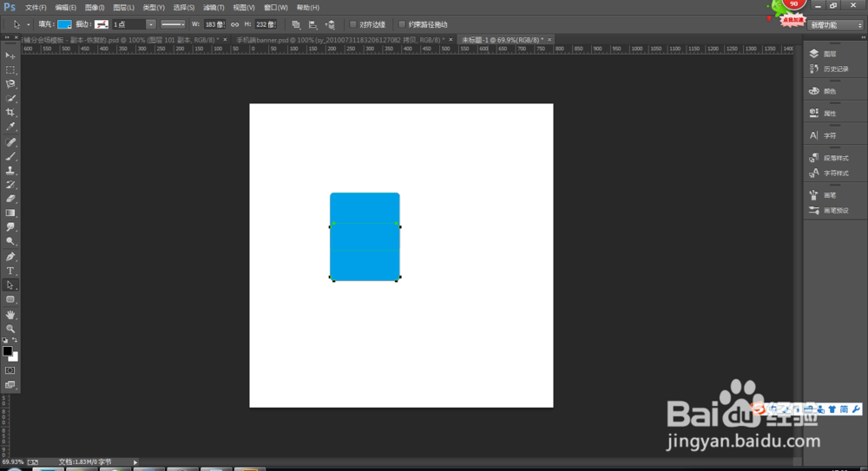The height and width of the screenshot is (471, 868).
Task: Open path alignment options
Action: pyautogui.click(x=312, y=24)
